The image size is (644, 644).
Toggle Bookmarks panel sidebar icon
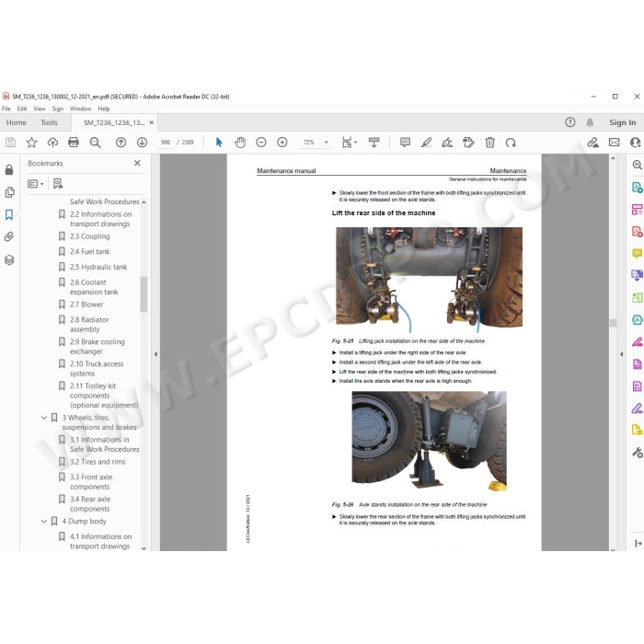coord(9,214)
